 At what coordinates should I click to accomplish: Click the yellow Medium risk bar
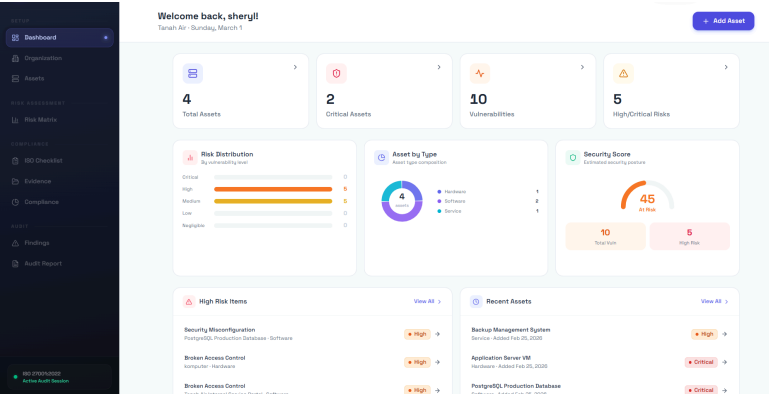pos(273,201)
